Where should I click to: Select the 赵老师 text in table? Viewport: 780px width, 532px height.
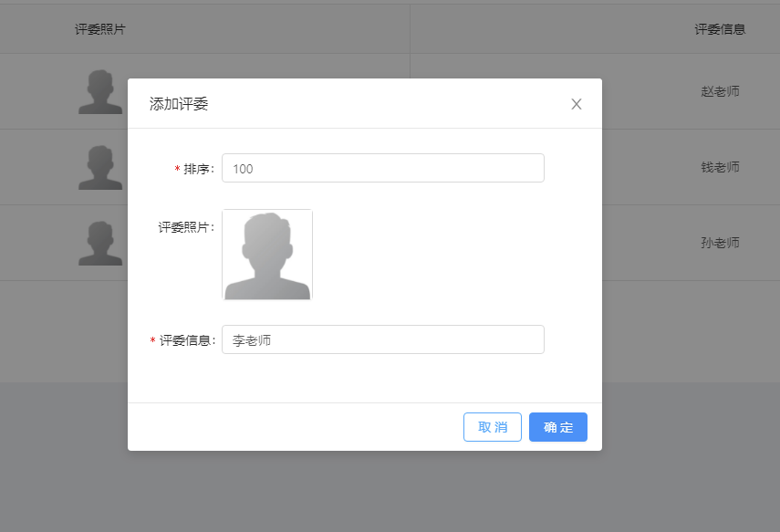point(720,91)
